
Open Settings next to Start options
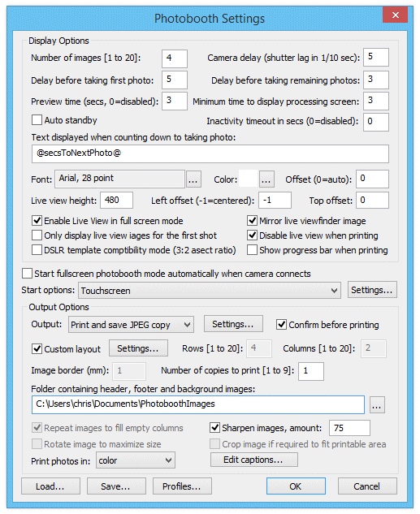(372, 290)
